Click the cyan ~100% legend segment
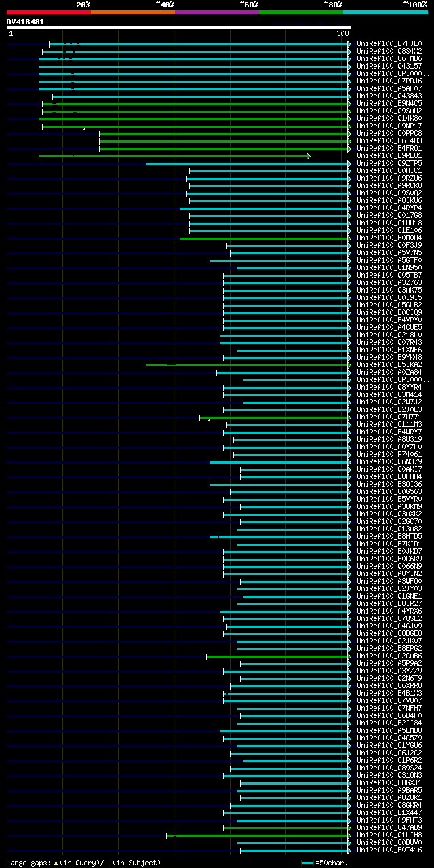 point(384,12)
